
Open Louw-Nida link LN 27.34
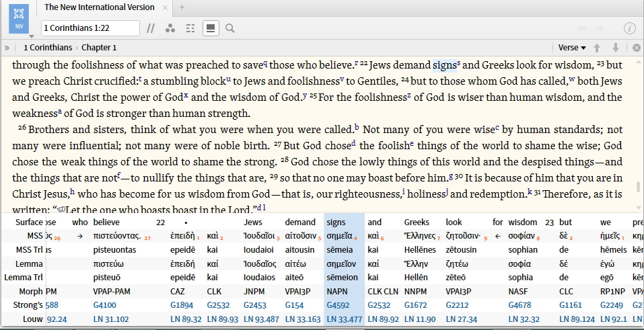click(x=462, y=319)
